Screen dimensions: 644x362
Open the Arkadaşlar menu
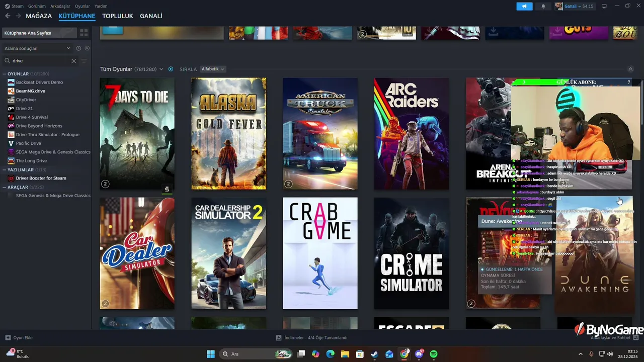pyautogui.click(x=60, y=6)
